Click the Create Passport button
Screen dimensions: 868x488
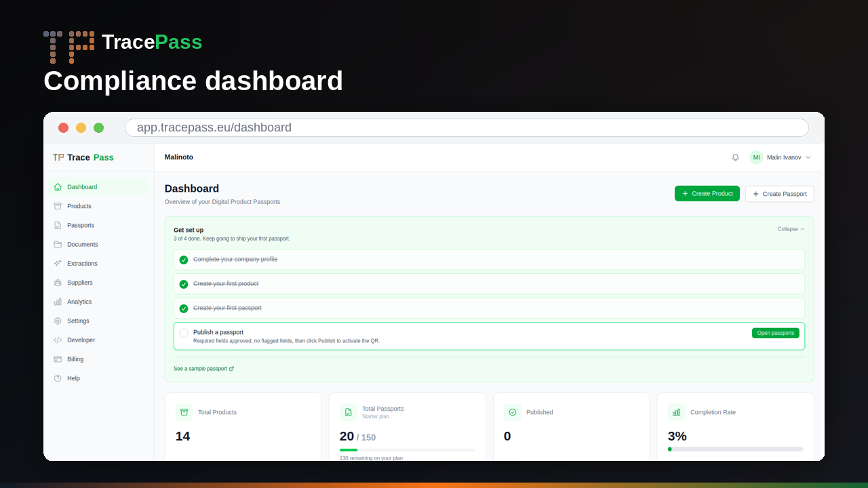779,194
